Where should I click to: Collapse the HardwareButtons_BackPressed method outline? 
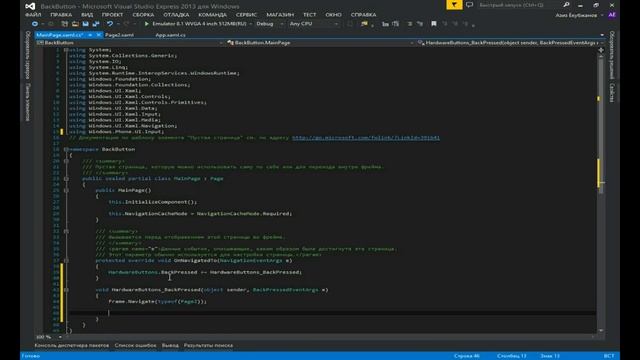(66, 290)
